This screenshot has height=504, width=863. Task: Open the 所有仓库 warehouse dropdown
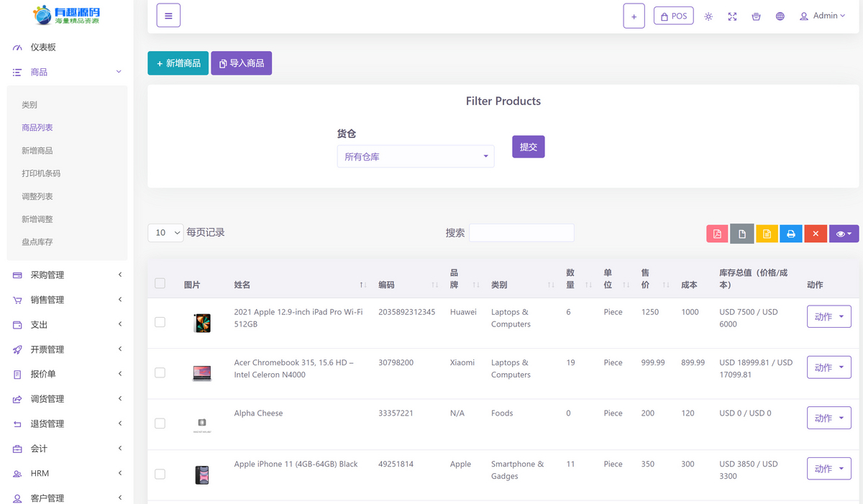click(x=415, y=157)
